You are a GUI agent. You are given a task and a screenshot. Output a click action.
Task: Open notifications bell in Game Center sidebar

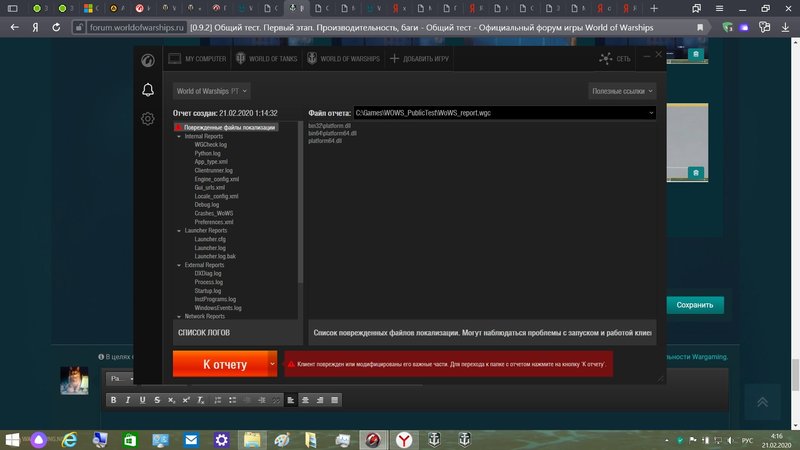[x=148, y=90]
